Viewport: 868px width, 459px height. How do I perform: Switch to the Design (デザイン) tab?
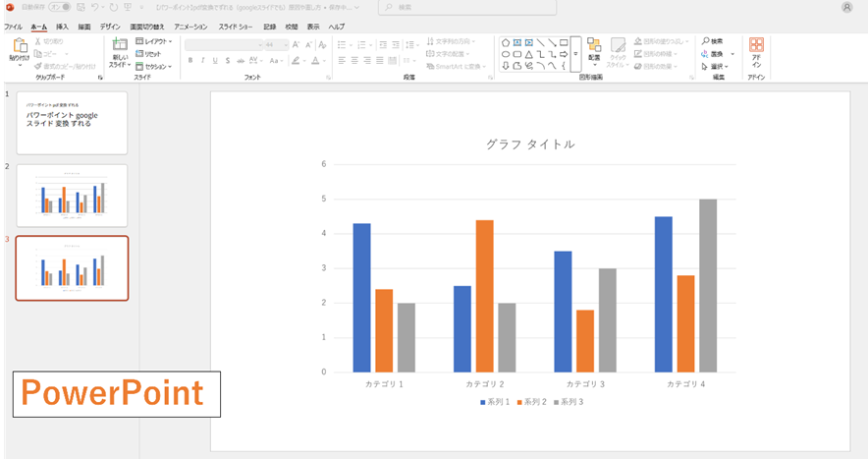click(x=109, y=27)
